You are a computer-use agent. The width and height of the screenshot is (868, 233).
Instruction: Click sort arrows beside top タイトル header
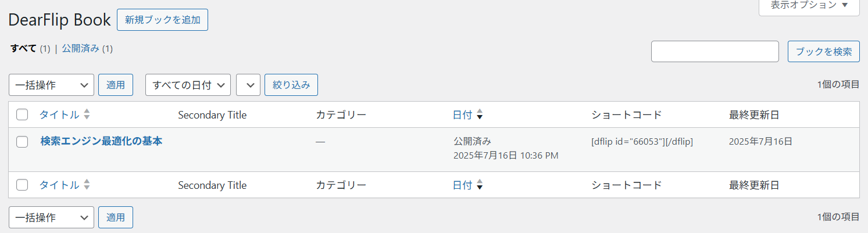point(87,114)
